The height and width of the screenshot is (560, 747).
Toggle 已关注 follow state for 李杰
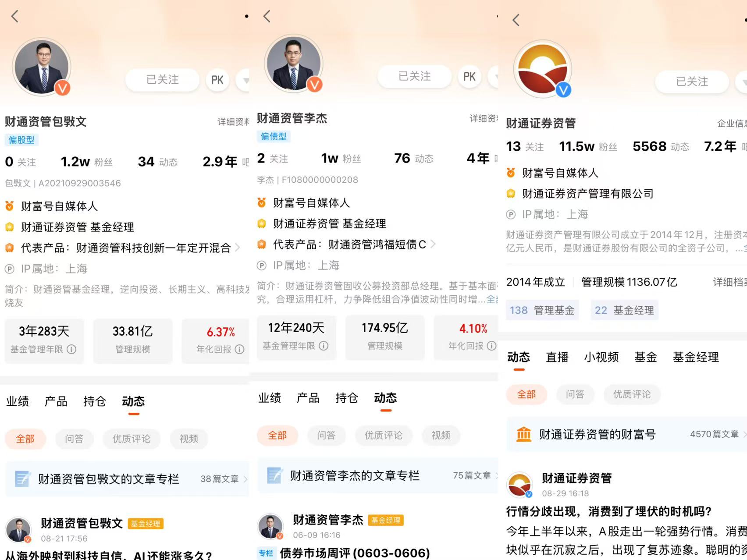414,76
